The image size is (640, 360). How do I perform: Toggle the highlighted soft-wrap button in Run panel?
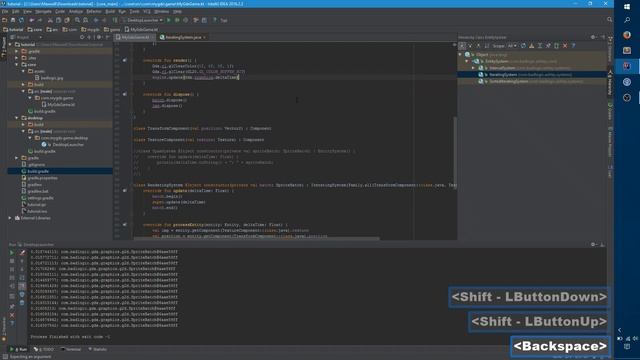tap(22, 286)
